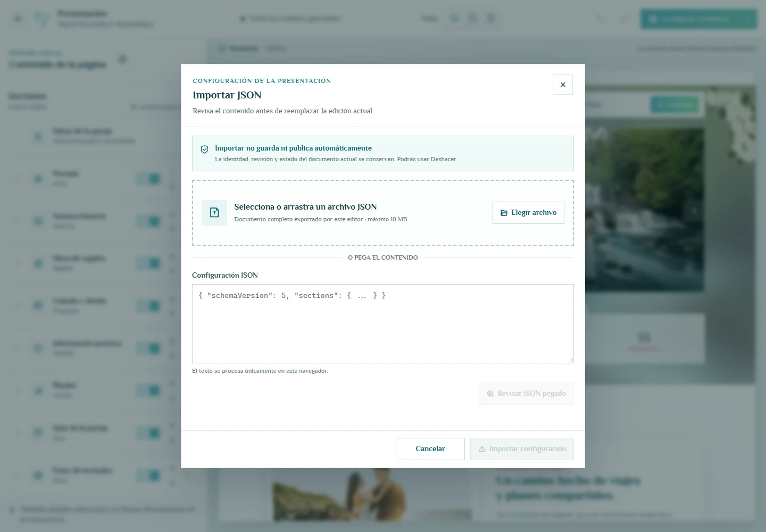Open the file picker with Elegir archivo

point(528,213)
